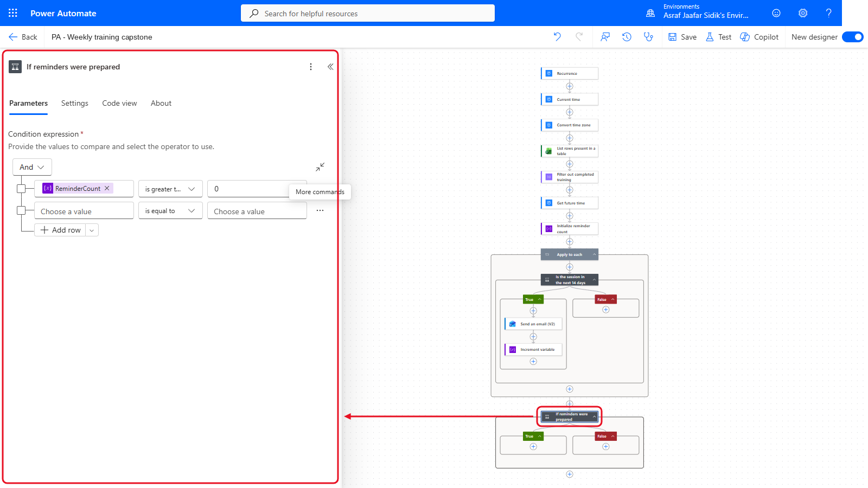Image resolution: width=868 pixels, height=488 pixels.
Task: Open the Help question mark icon
Action: (x=828, y=13)
